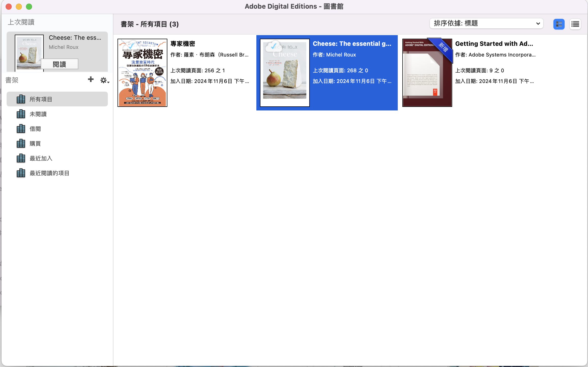Open the 排序依據 sort dropdown
The image size is (588, 367).
(x=486, y=23)
